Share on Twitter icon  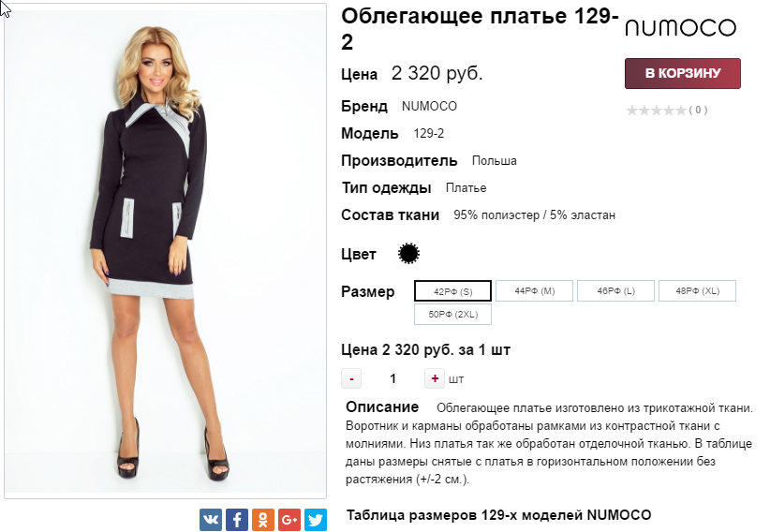(x=316, y=519)
